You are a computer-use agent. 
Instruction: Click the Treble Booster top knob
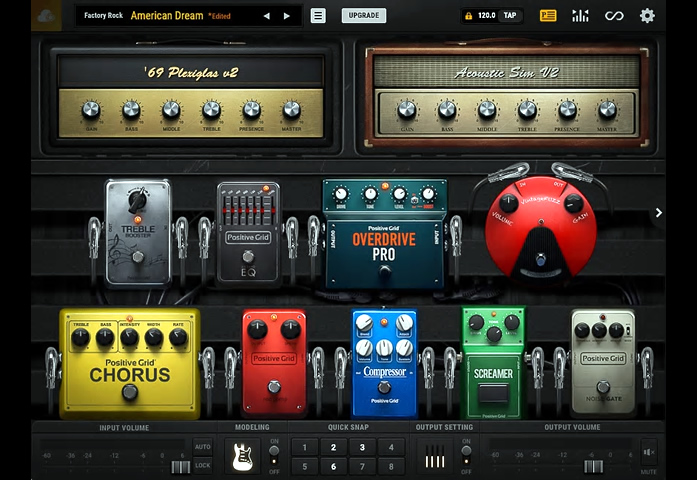137,199
